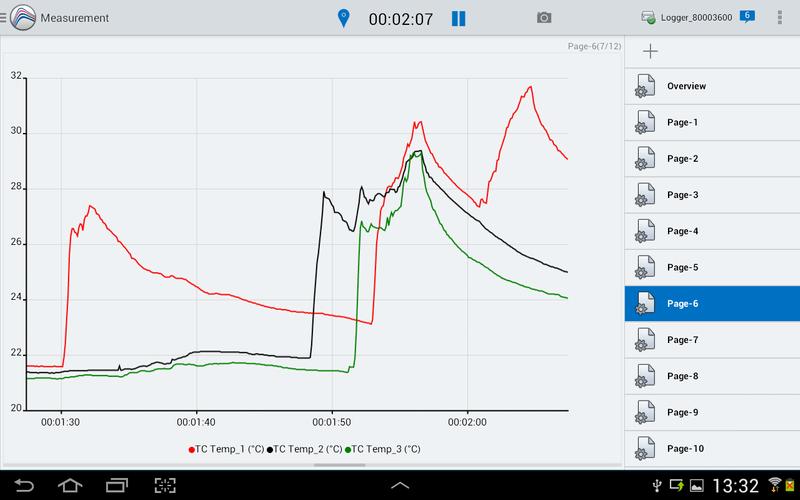
Task: Toggle the green TC Temp_3 legend entry
Action: click(x=382, y=450)
